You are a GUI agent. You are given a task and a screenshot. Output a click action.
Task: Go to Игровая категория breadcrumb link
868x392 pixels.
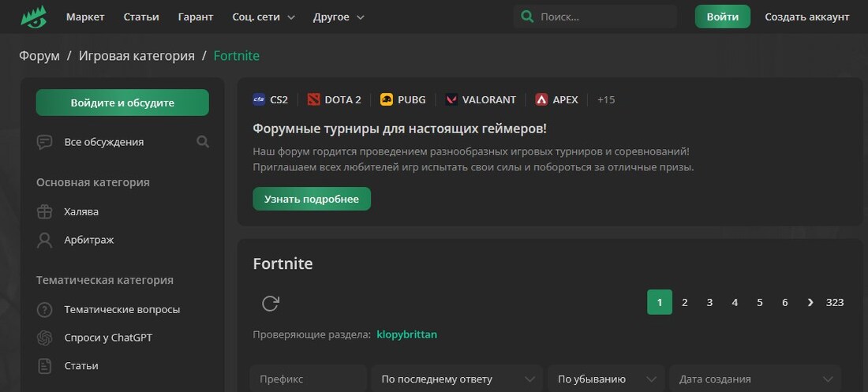(137, 56)
